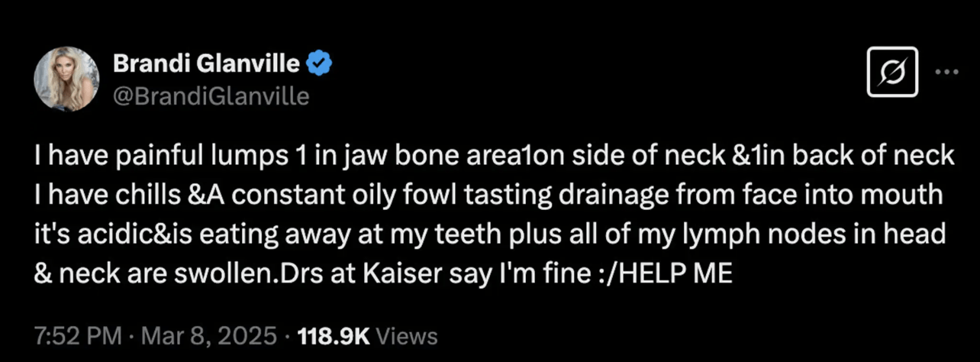
Task: Click the Mar 8, 2025 date
Action: 184,336
